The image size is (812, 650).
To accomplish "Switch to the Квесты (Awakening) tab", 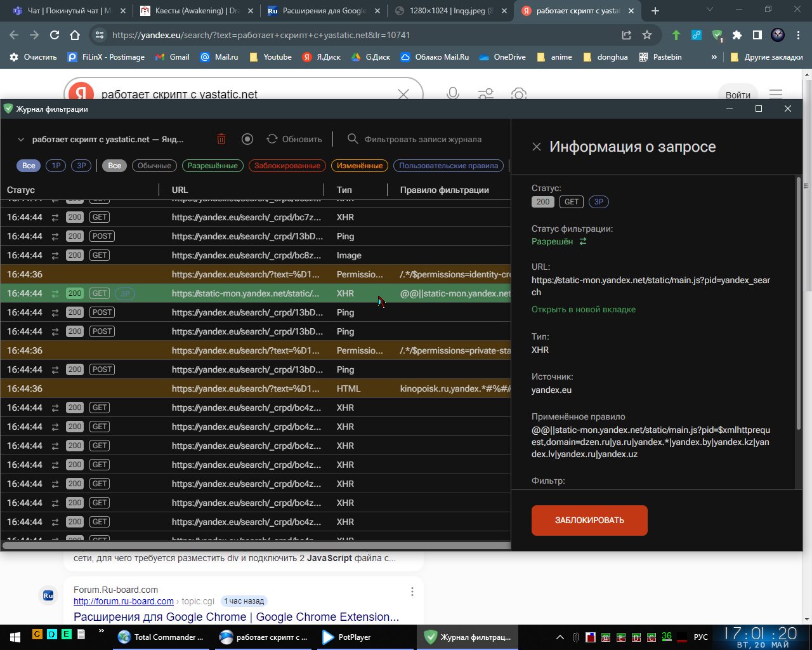I will coord(196,11).
